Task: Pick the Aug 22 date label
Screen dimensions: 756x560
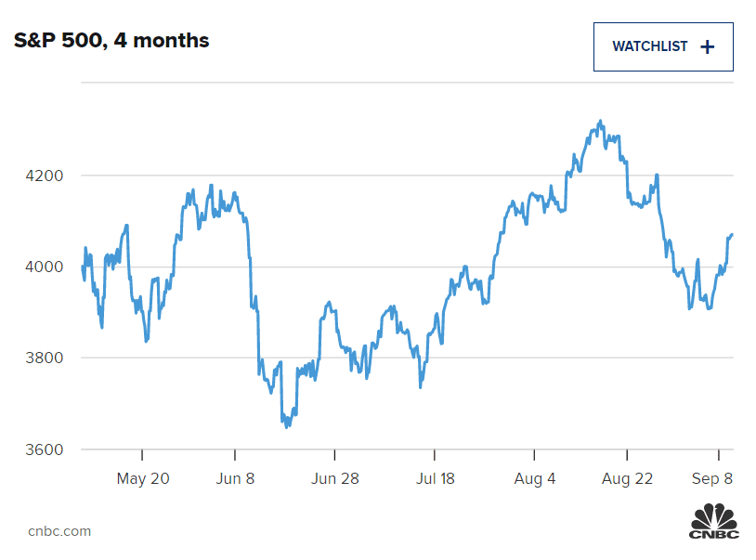Action: tap(628, 479)
